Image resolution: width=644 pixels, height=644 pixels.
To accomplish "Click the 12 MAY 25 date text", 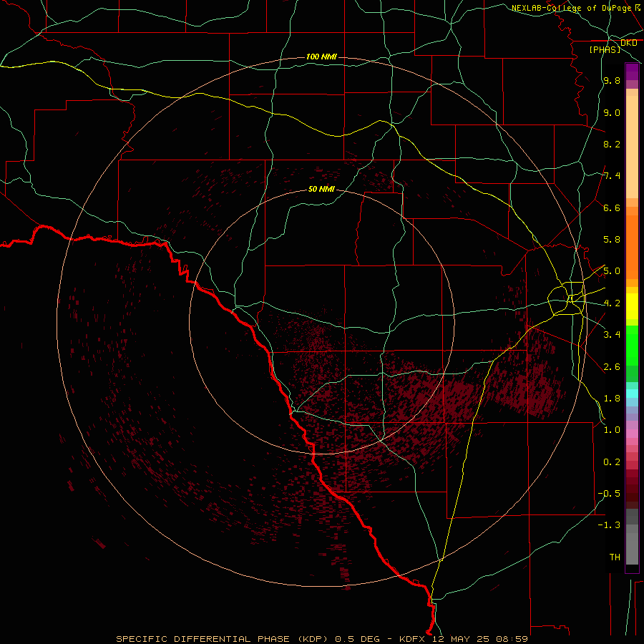I will click(x=459, y=639).
